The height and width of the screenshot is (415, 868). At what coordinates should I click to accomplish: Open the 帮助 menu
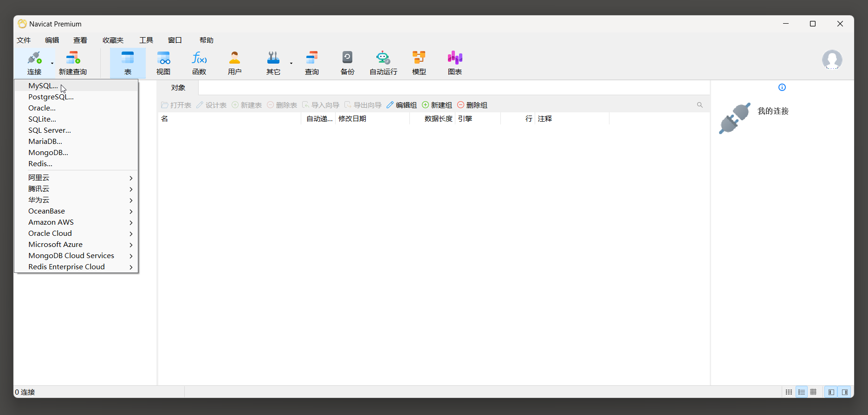coord(207,40)
